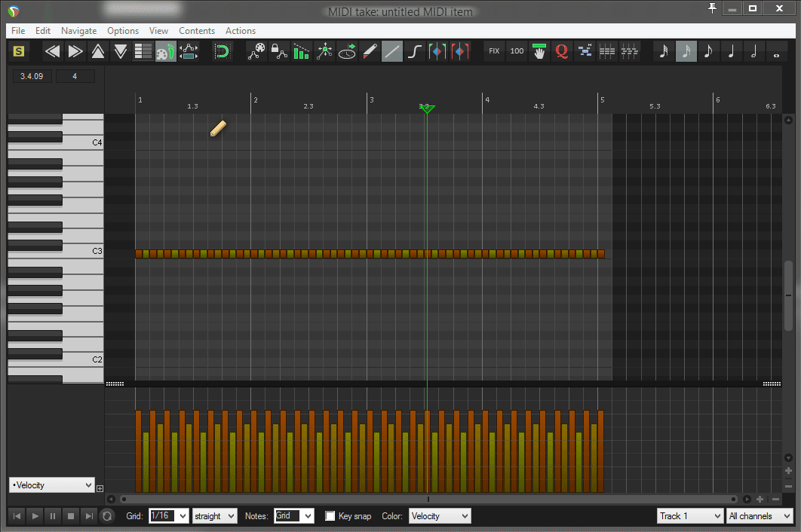Click the red Q quantize icon
Screen dimensions: 801x532
pos(562,51)
